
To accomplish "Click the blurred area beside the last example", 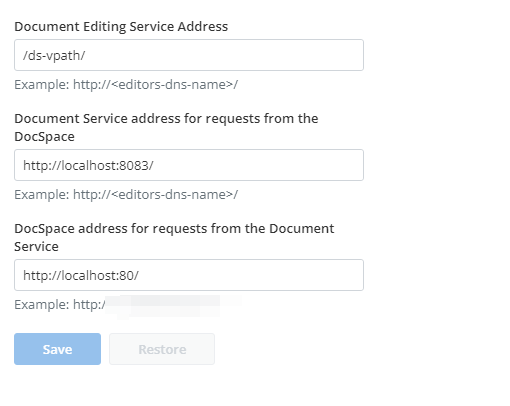I will point(173,305).
